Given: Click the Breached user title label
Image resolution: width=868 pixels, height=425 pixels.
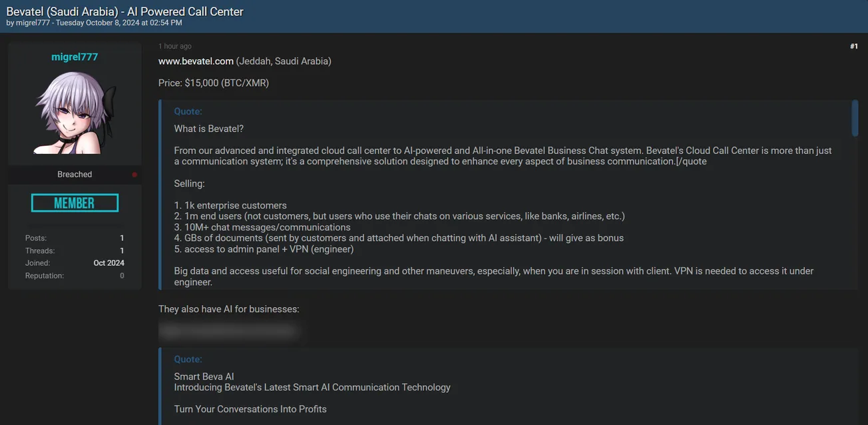Looking at the screenshot, I should (x=75, y=175).
